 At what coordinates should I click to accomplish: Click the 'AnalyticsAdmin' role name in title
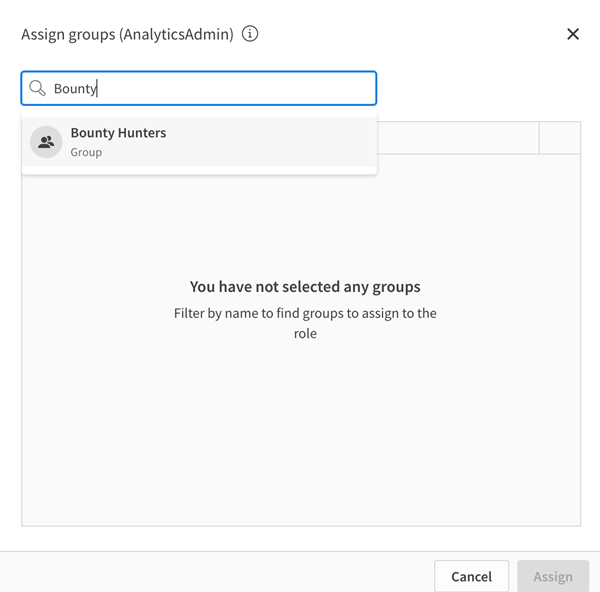point(176,34)
